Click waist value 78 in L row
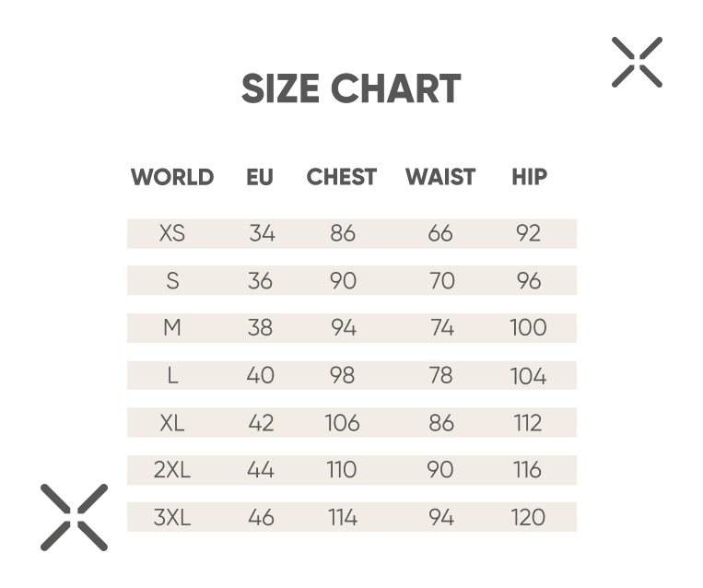This screenshot has height=588, width=703. [441, 375]
